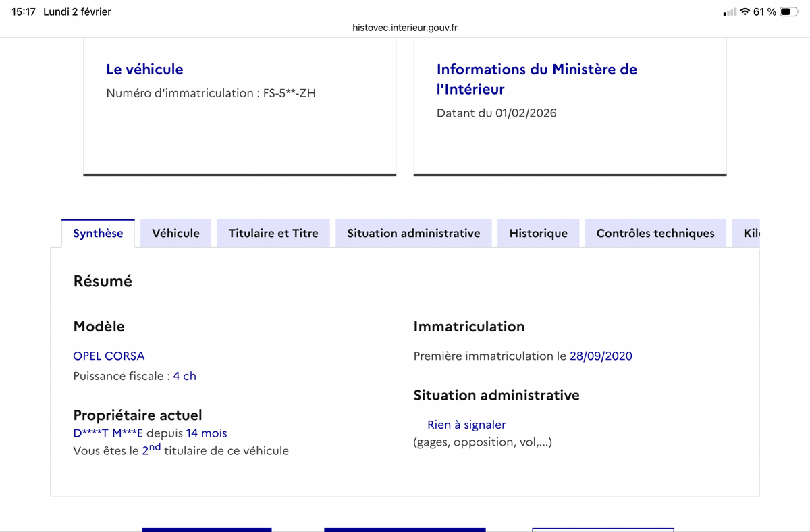
Task: Open the Titulaire et Titre tab
Action: pos(273,232)
